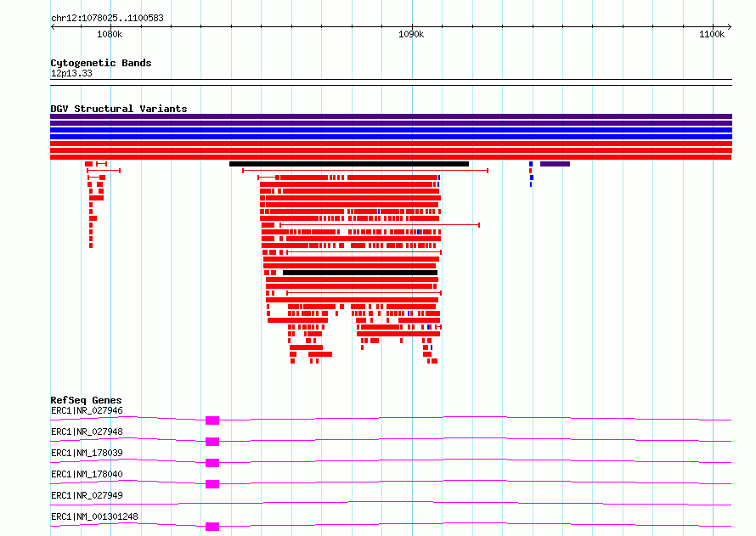
Task: Open the ERC1|NM_001301248 gene label
Action: 94,516
